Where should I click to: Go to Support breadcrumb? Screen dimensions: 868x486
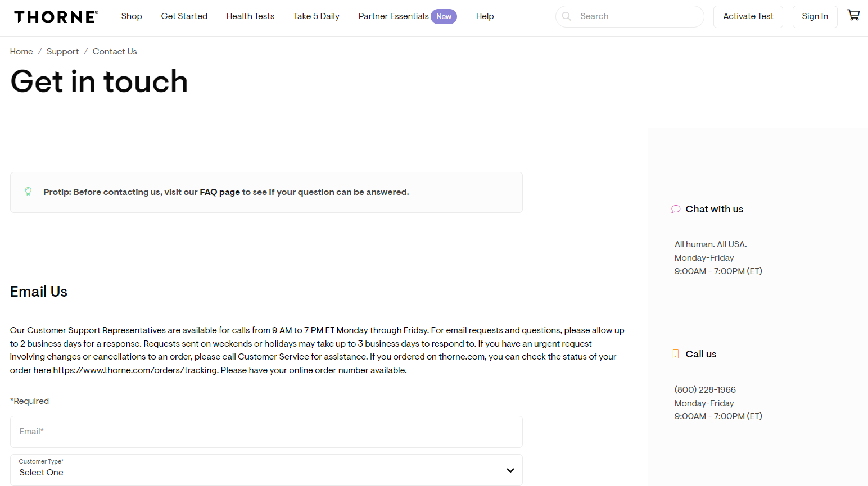click(62, 52)
